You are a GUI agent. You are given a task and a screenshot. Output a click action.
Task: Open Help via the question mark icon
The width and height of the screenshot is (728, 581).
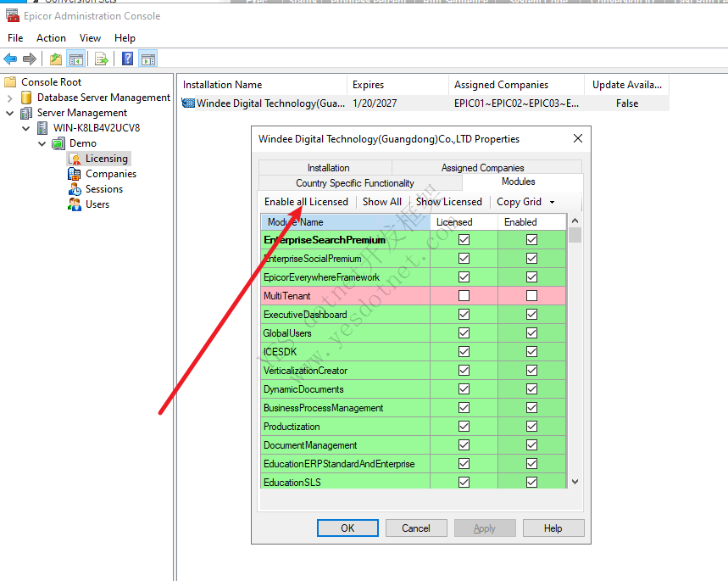tap(127, 59)
